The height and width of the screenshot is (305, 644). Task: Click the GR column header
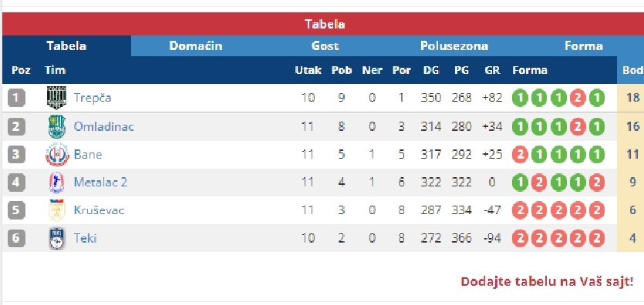point(492,70)
